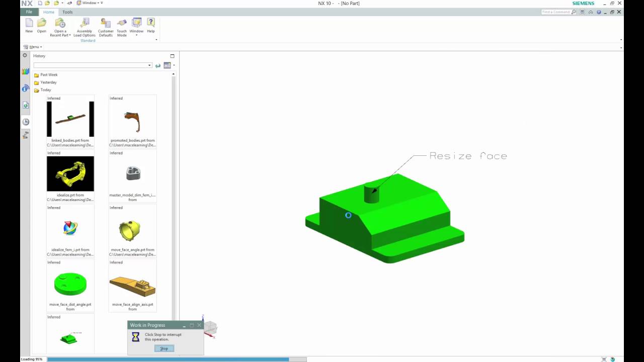The height and width of the screenshot is (362, 644).
Task: Click the New file icon in ribbon
Action: [x=29, y=23]
